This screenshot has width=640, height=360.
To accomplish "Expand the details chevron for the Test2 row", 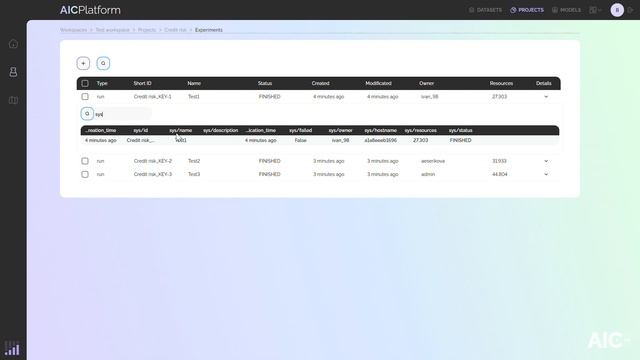I will (x=546, y=161).
